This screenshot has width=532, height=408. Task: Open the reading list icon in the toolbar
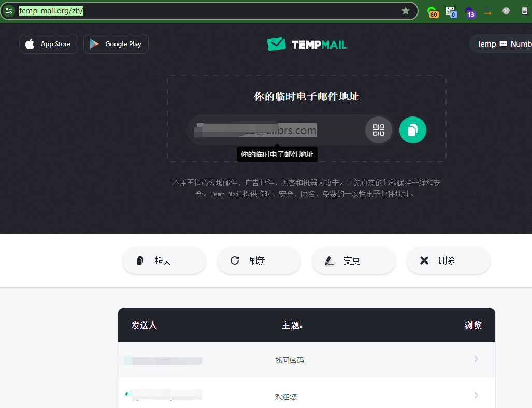click(x=524, y=11)
